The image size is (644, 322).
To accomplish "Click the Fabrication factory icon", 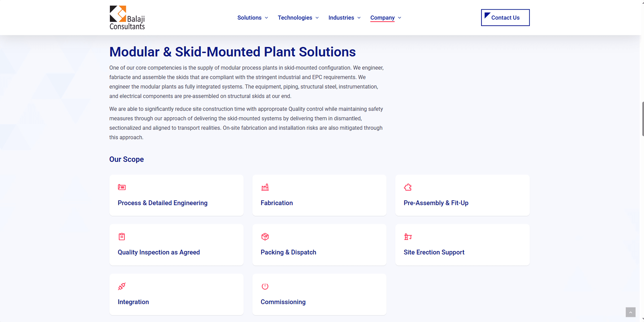I will click(x=265, y=187).
